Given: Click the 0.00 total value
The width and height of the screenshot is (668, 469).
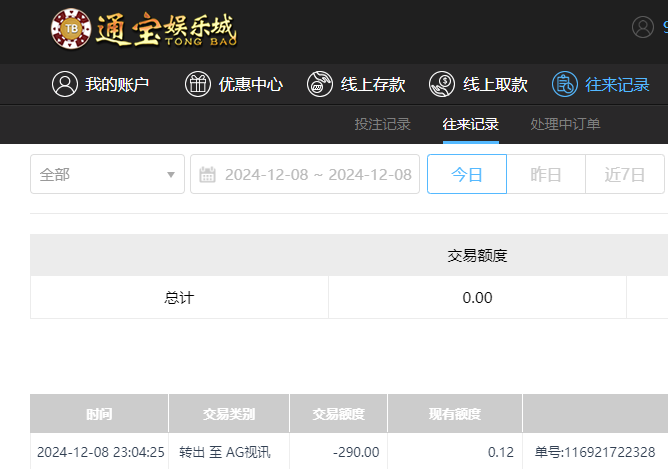Looking at the screenshot, I should tap(477, 297).
